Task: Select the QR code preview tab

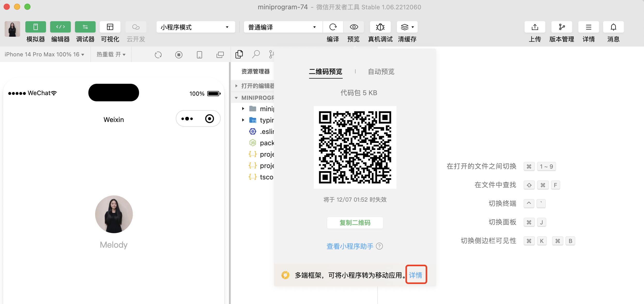Action: coord(326,72)
